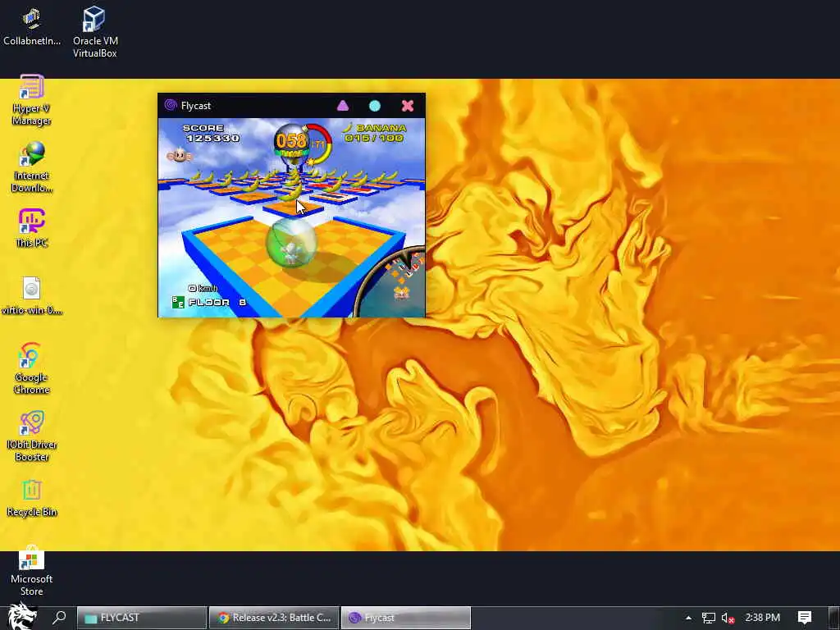Launch Google Chrome from the desktop icon
840x630 pixels.
click(32, 368)
